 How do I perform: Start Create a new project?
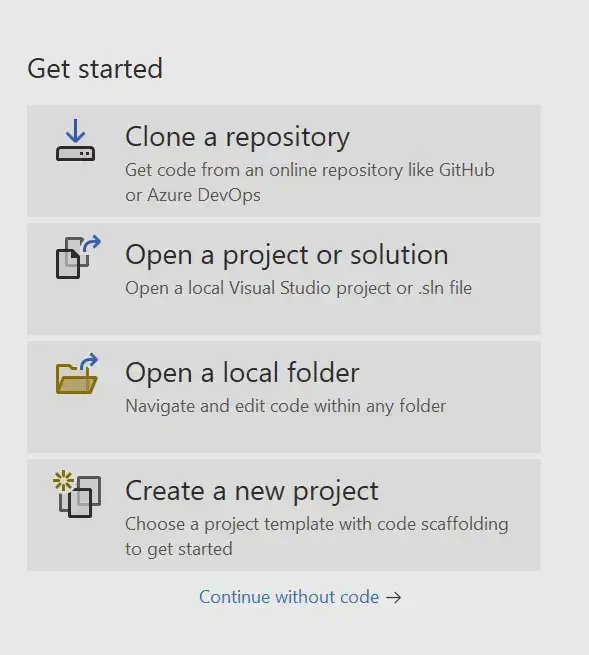coord(284,515)
